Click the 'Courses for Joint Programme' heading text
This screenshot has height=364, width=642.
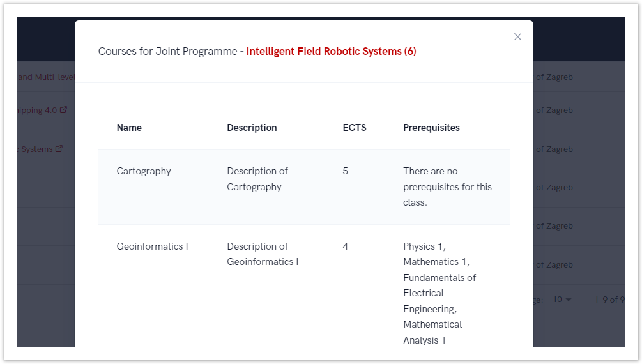click(x=167, y=52)
